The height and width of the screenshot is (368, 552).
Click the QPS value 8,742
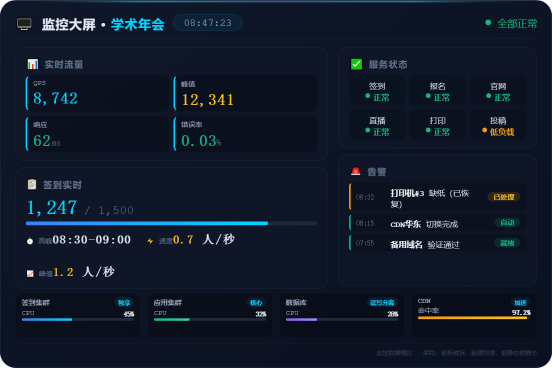pyautogui.click(x=55, y=98)
